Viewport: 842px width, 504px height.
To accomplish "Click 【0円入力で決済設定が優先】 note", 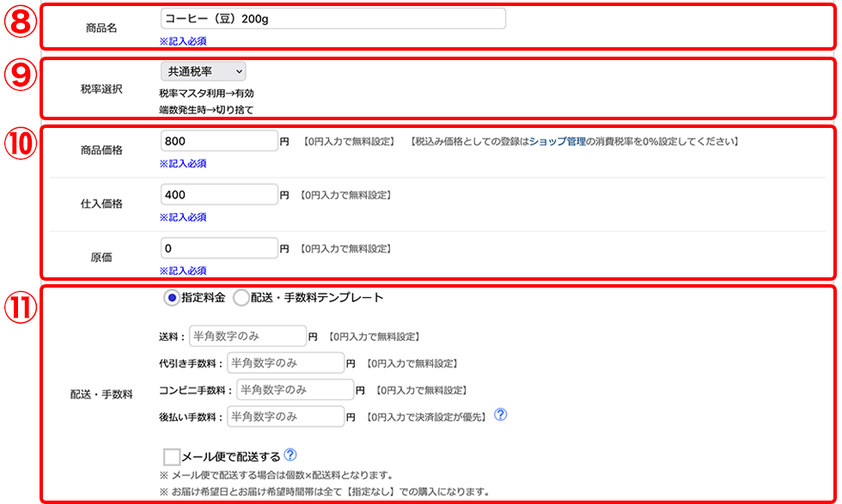I will click(426, 417).
